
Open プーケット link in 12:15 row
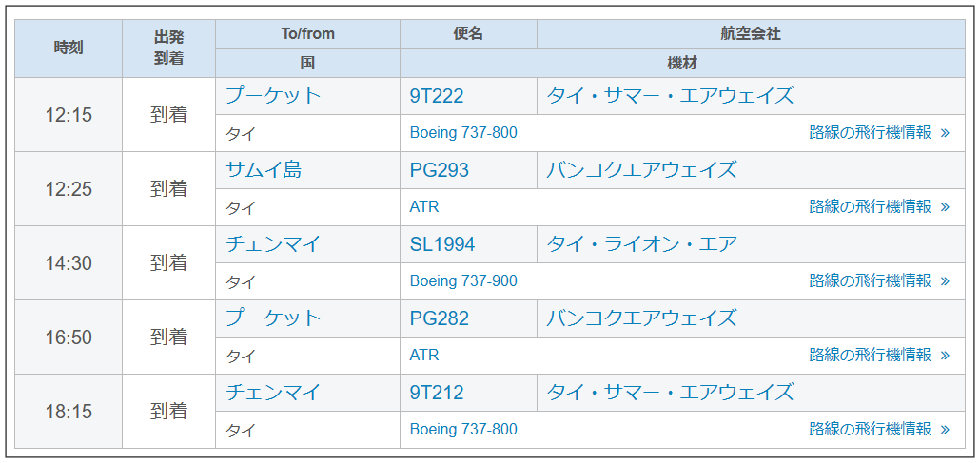pyautogui.click(x=273, y=96)
